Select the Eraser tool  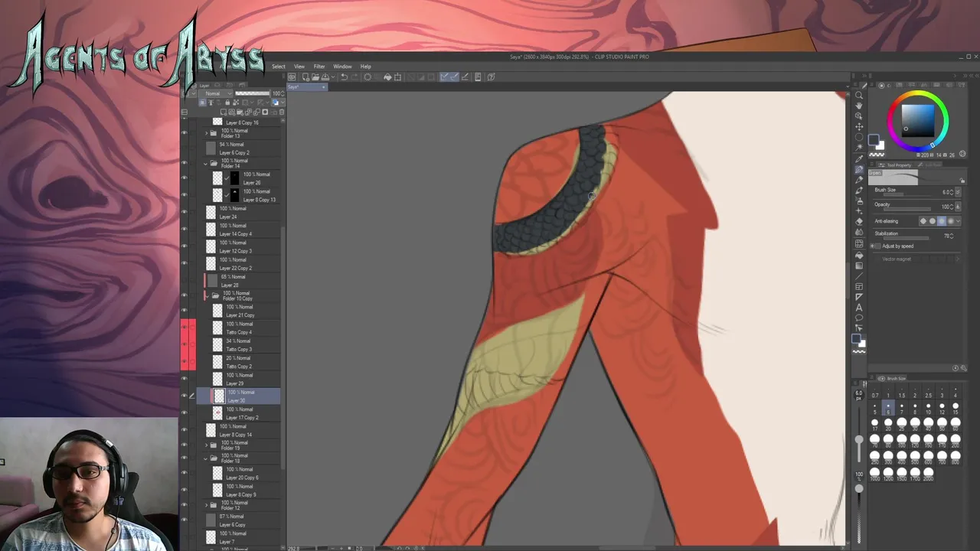pos(859,222)
